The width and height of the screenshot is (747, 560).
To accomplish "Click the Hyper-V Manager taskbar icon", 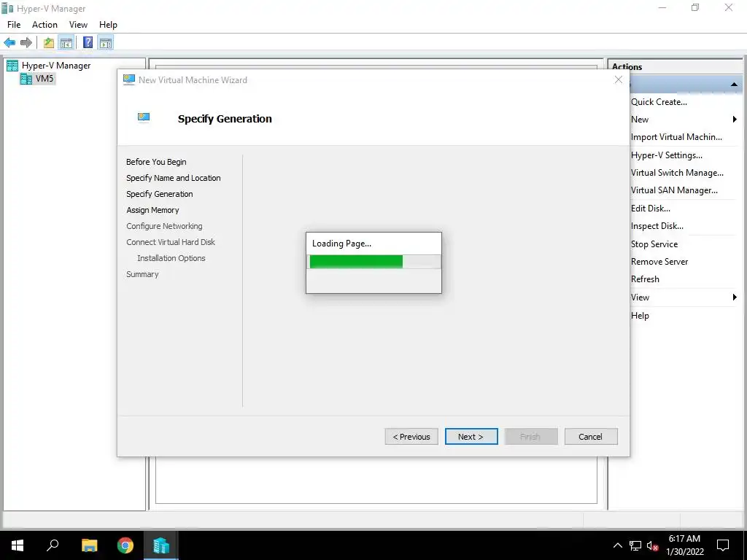I will [161, 545].
